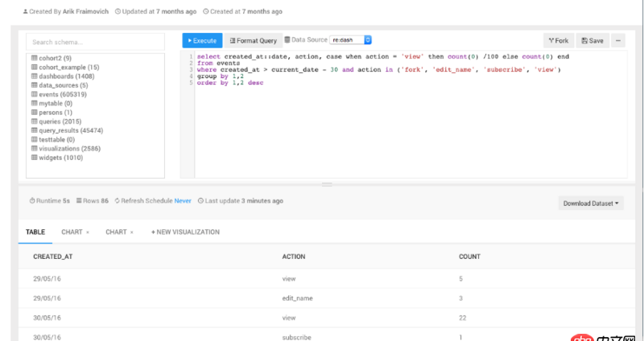Viewport: 644px width, 341px height.
Task: Choose the query_results table entry
Action: [x=70, y=130]
